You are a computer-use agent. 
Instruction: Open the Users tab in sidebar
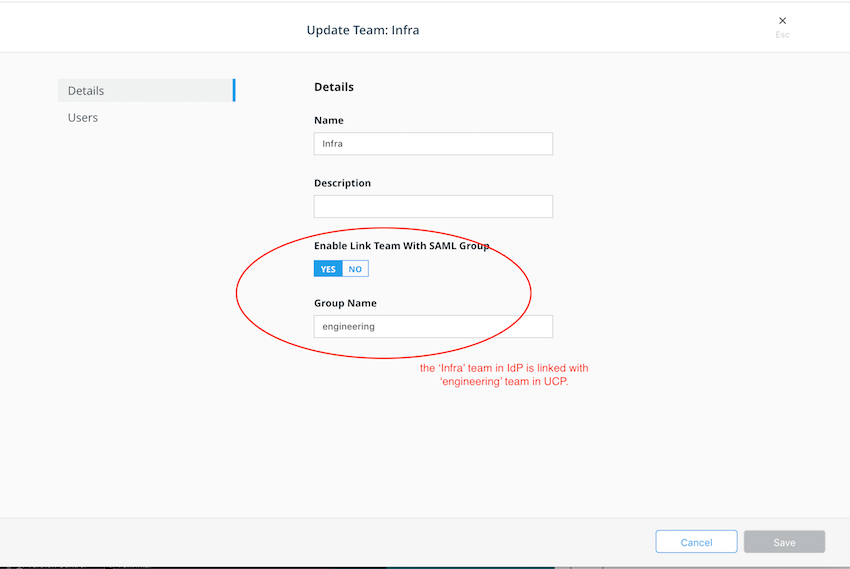click(x=83, y=118)
